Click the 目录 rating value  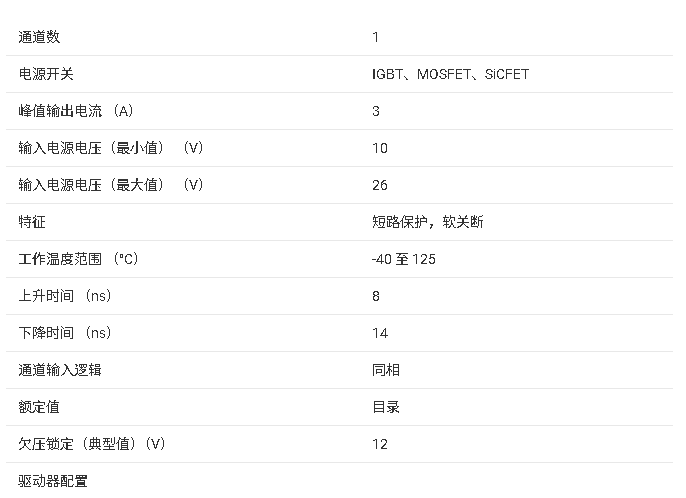[x=386, y=407]
